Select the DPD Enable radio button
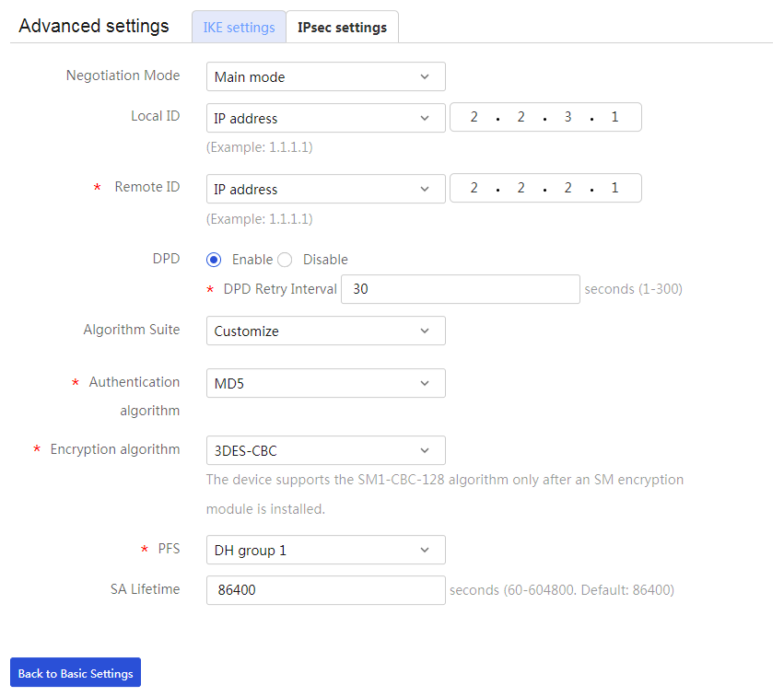This screenshot has width=784, height=697. click(x=214, y=260)
